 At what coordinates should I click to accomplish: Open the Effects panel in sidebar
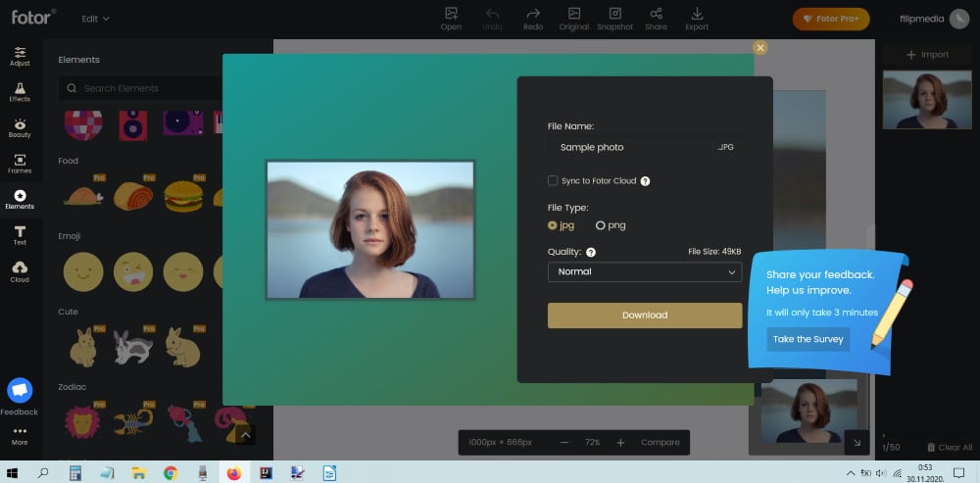[20, 92]
